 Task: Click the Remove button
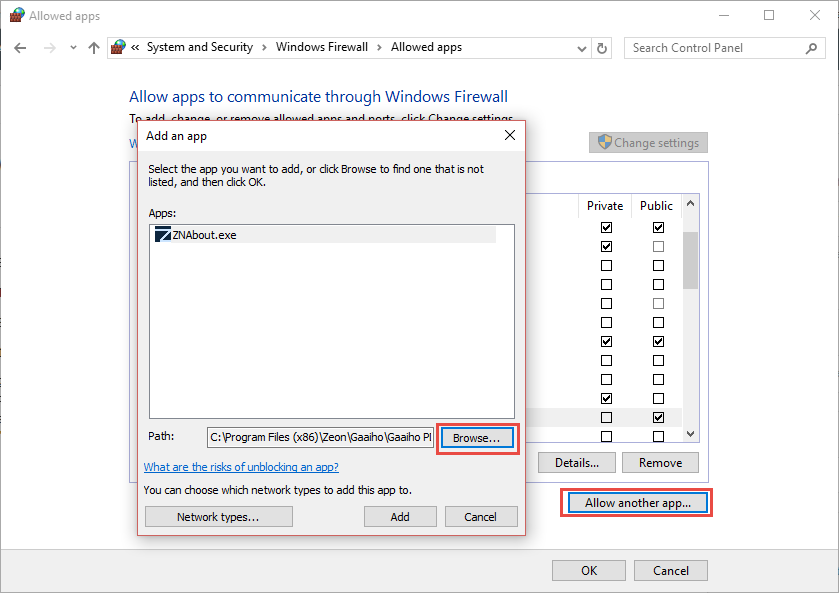point(660,462)
